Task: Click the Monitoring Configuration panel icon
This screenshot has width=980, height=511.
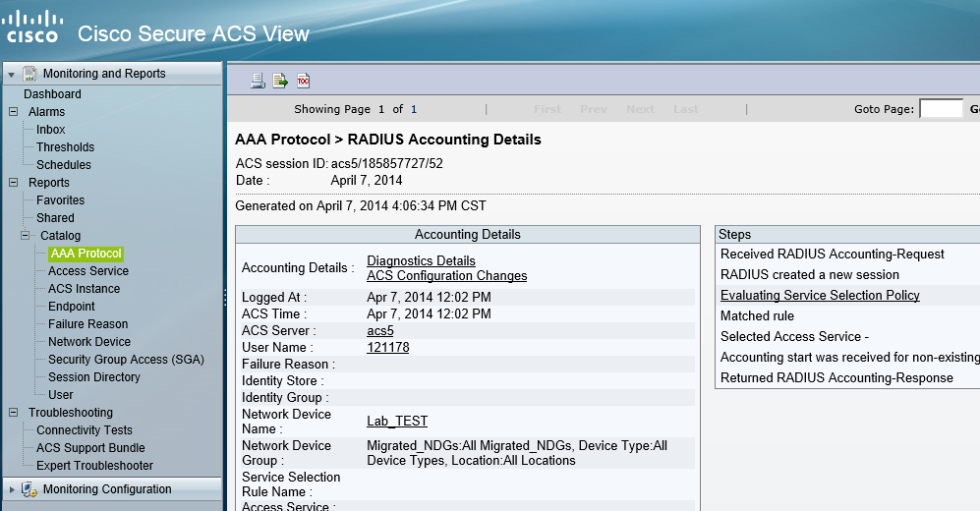Action: (29, 489)
